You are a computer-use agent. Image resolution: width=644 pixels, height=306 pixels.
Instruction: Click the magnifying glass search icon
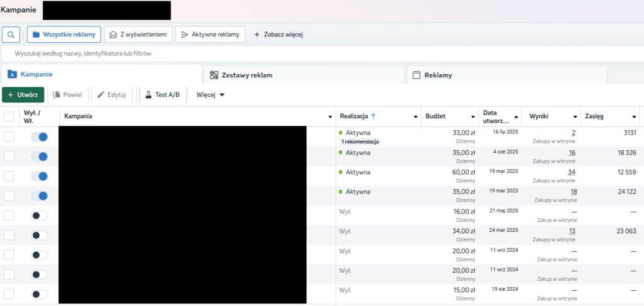click(x=11, y=35)
